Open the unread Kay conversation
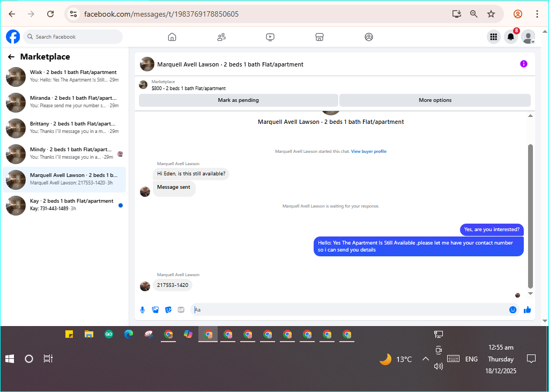The image size is (549, 392). coord(64,205)
